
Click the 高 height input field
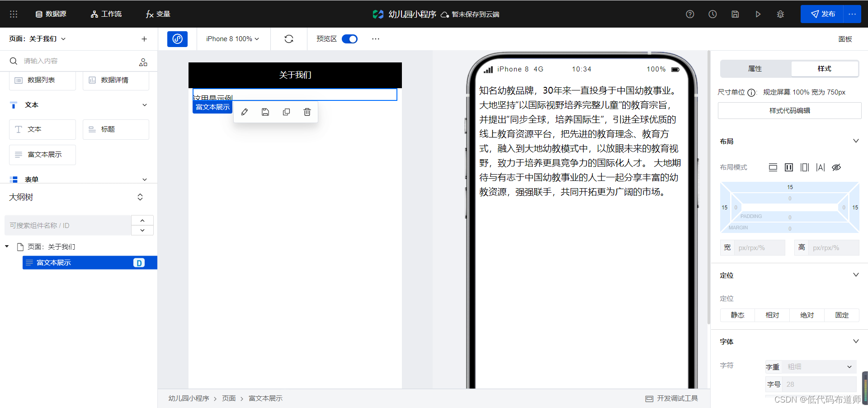pyautogui.click(x=834, y=248)
